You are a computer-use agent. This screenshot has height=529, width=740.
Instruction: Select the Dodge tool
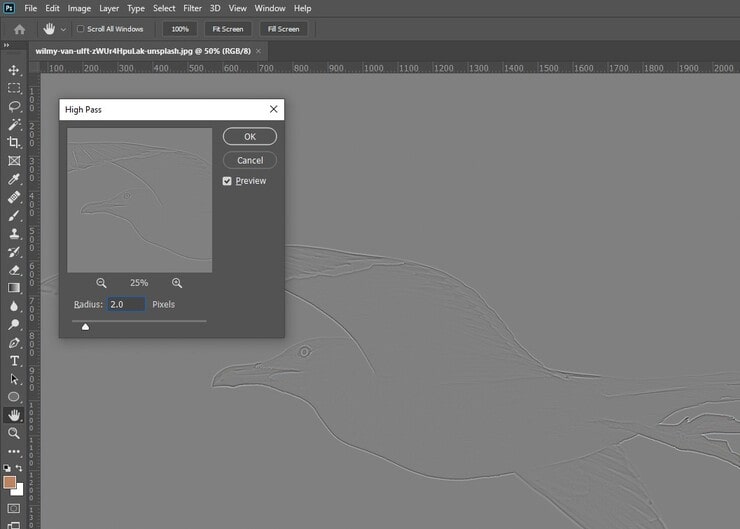point(14,324)
